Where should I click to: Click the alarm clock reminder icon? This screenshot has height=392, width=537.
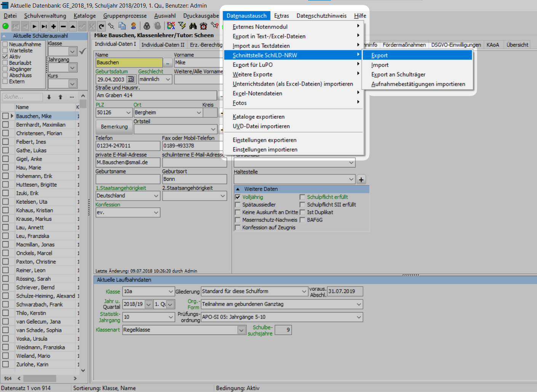tap(203, 26)
